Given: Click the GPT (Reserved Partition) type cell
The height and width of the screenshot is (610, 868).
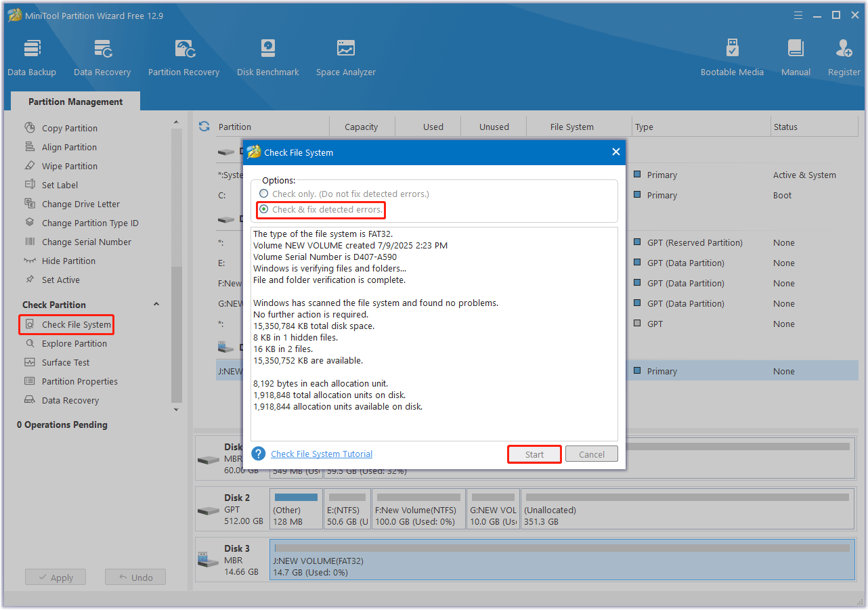Looking at the screenshot, I should [x=695, y=242].
